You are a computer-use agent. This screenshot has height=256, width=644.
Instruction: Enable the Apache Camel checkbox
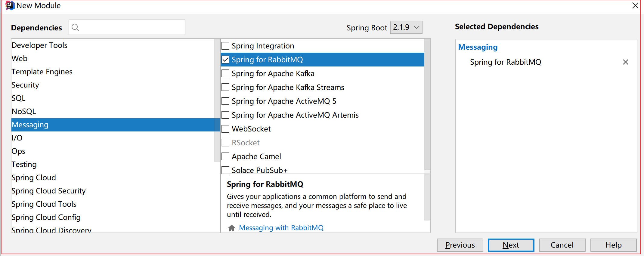tap(225, 156)
